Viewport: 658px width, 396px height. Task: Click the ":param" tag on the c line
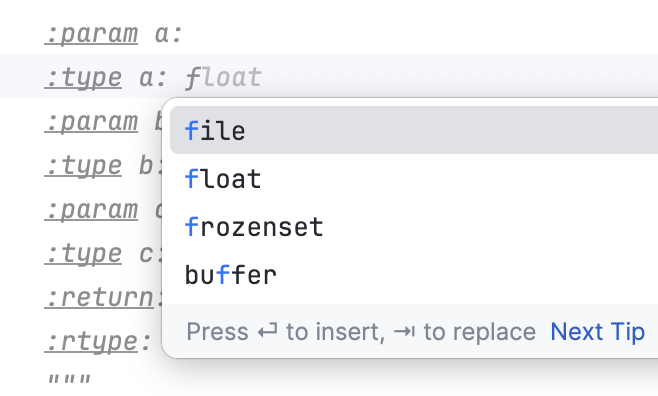pyautogui.click(x=91, y=210)
